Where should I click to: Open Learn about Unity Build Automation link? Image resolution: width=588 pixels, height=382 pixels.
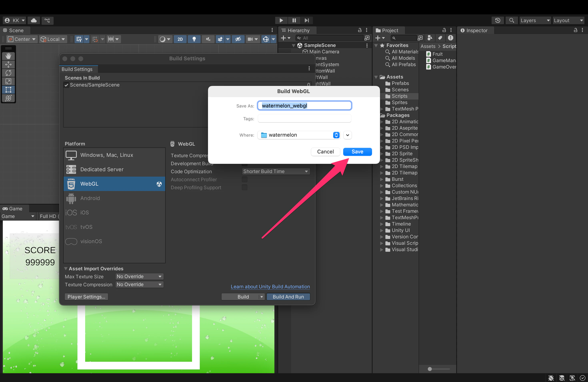[270, 286]
